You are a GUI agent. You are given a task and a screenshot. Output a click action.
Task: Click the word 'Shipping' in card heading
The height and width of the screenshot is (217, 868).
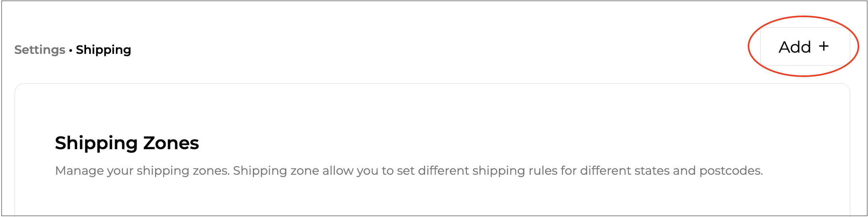point(96,143)
